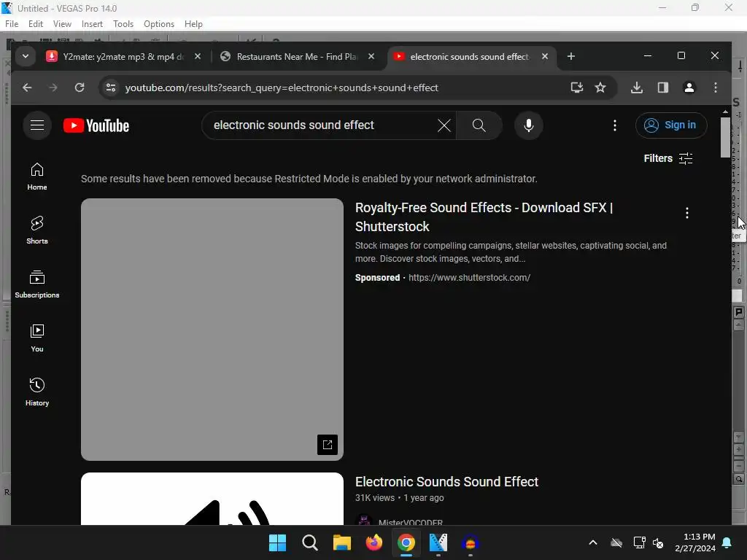Viewport: 747px width, 560px height.
Task: Open File menu in VEGAS Pro
Action: [x=12, y=24]
